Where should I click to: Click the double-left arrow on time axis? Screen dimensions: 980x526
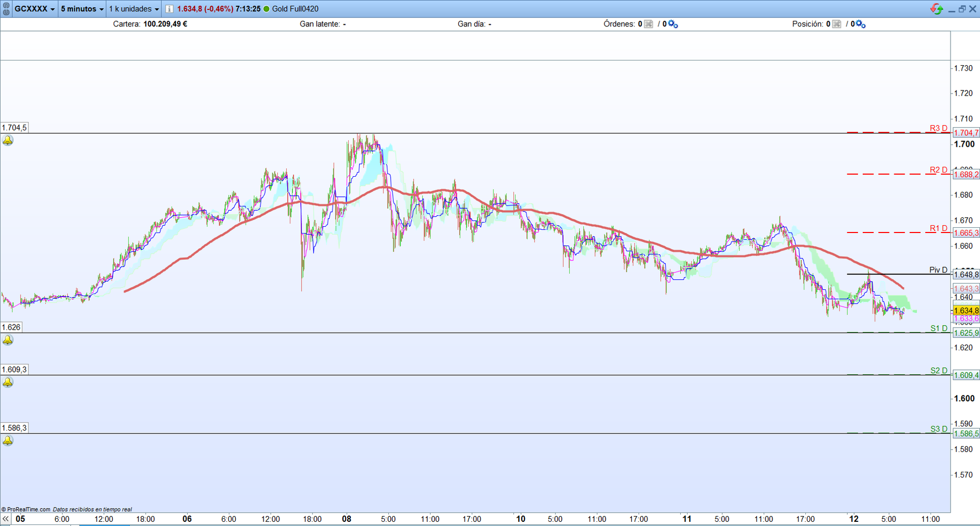(6, 519)
